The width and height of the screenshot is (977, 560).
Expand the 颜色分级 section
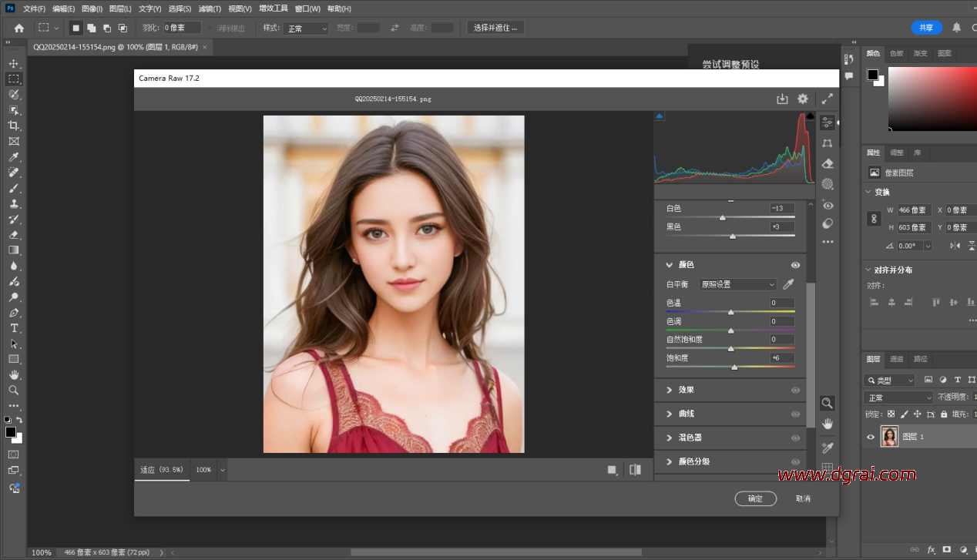click(669, 461)
